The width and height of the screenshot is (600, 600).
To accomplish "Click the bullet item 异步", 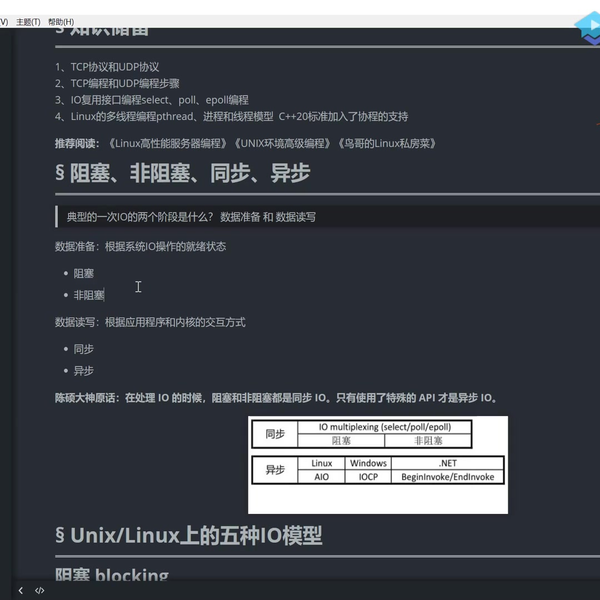I will tap(83, 371).
